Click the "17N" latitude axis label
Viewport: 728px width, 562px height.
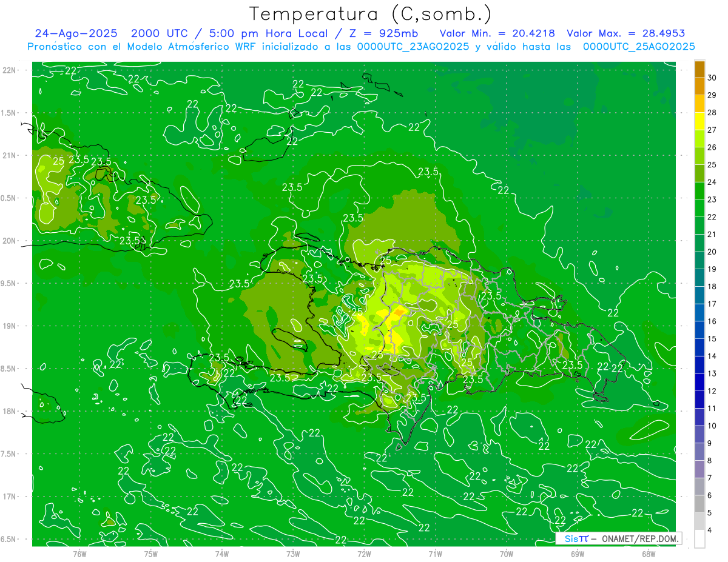click(x=10, y=497)
